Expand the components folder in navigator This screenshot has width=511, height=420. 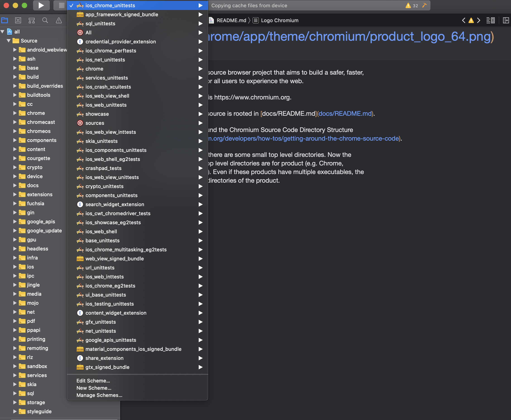coord(15,140)
